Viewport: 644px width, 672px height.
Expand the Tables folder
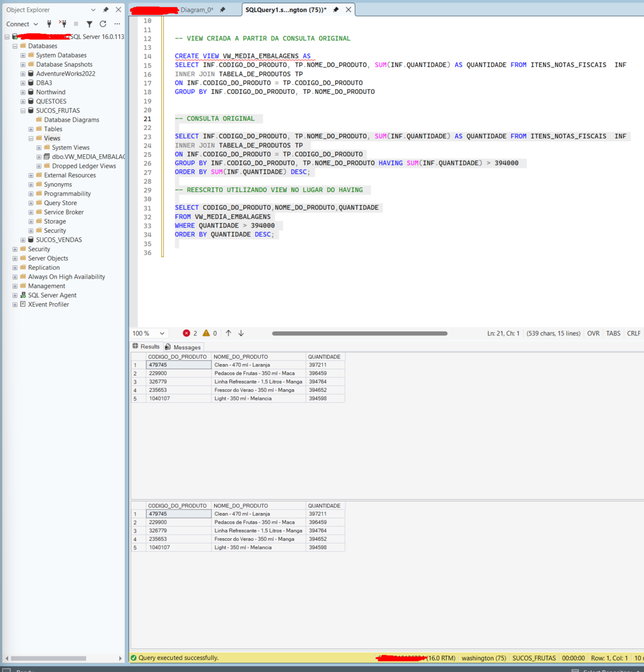click(31, 129)
